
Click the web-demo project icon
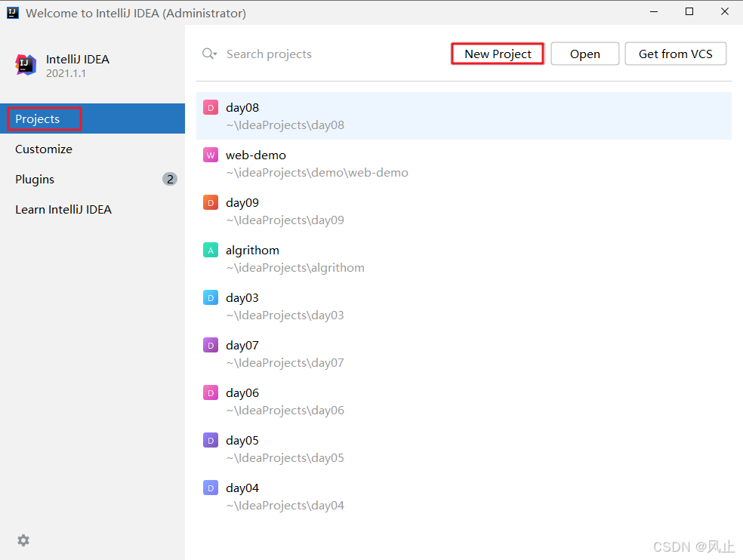click(x=211, y=155)
